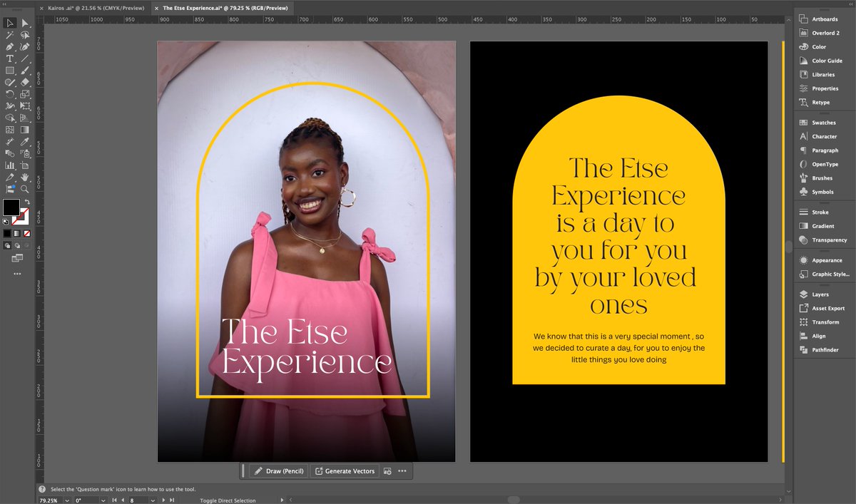This screenshot has width=856, height=504.
Task: Select the Scale tool
Action: (x=24, y=94)
